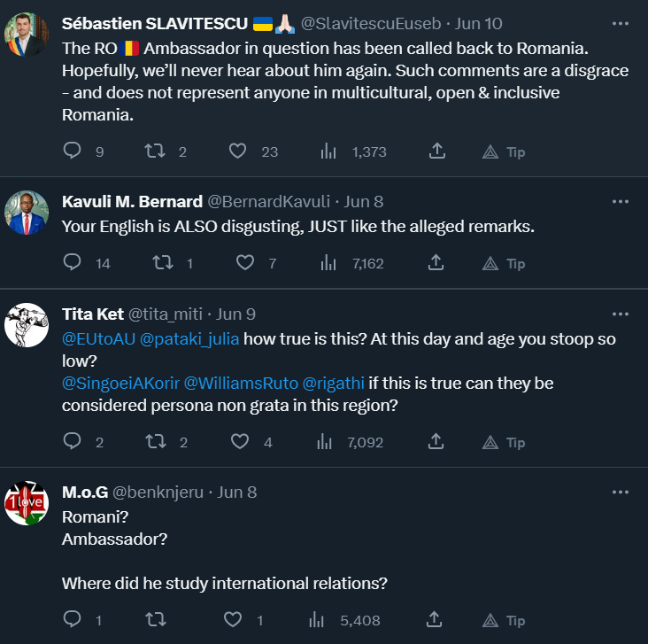Open more options on Kavuli's tweet

click(x=620, y=201)
